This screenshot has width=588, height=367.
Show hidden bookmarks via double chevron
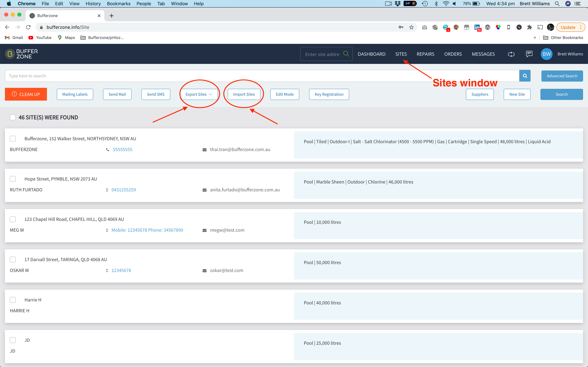[535, 38]
